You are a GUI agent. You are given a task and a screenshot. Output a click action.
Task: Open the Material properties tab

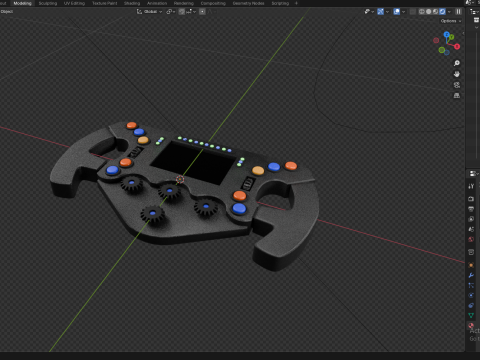point(471,325)
